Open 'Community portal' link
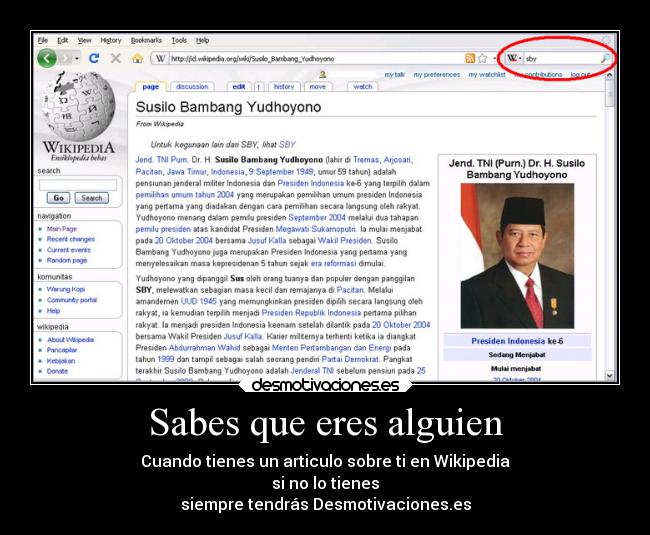Viewport: 650px width, 535px height. (x=72, y=300)
